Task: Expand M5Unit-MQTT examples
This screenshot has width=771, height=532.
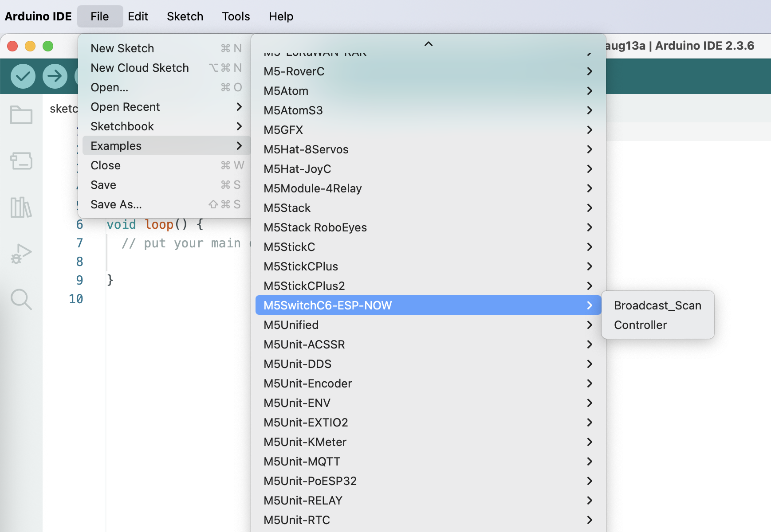Action: (x=429, y=462)
